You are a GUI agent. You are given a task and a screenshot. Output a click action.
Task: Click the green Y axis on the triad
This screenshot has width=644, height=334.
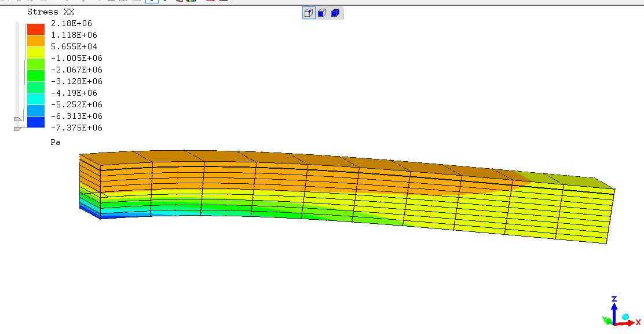tap(608, 320)
